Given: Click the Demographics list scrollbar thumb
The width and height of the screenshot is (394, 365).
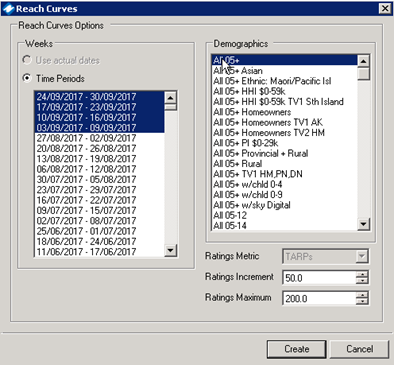Looking at the screenshot, I should click(x=363, y=74).
